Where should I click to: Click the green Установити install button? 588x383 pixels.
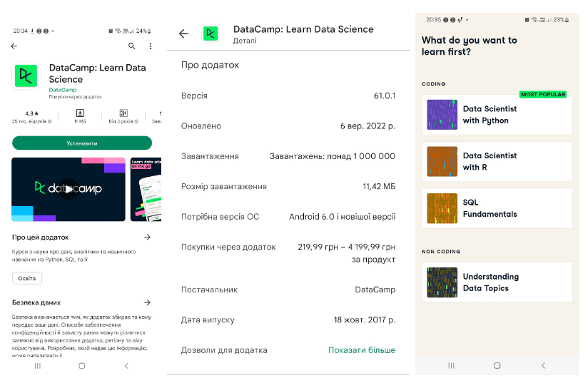(x=82, y=143)
